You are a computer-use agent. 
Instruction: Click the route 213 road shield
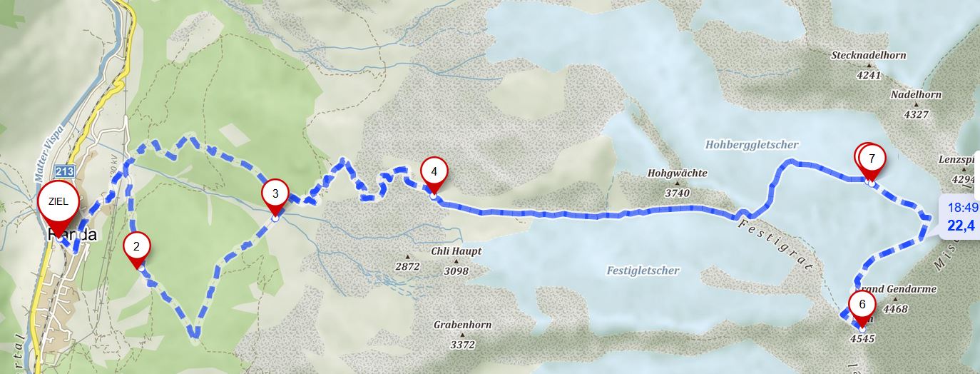pyautogui.click(x=63, y=172)
